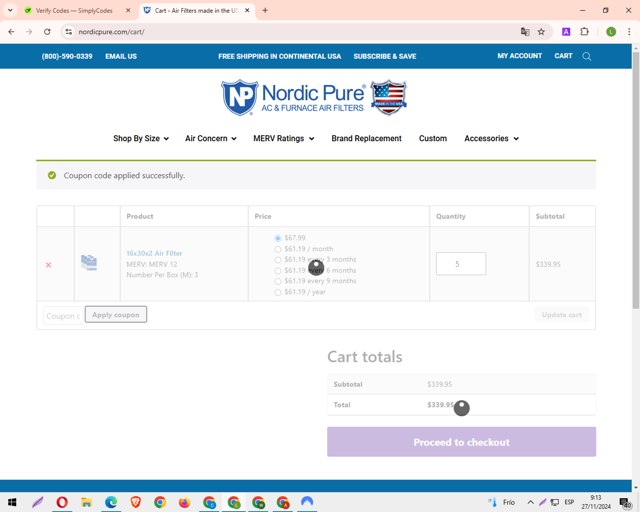Open File Explorer from the taskbar

tap(86, 502)
